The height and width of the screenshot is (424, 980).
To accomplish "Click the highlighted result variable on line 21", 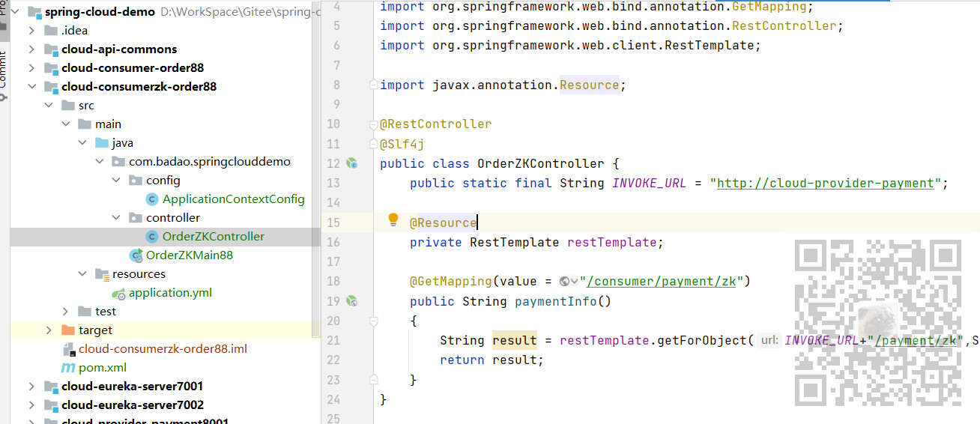I will [x=515, y=341].
